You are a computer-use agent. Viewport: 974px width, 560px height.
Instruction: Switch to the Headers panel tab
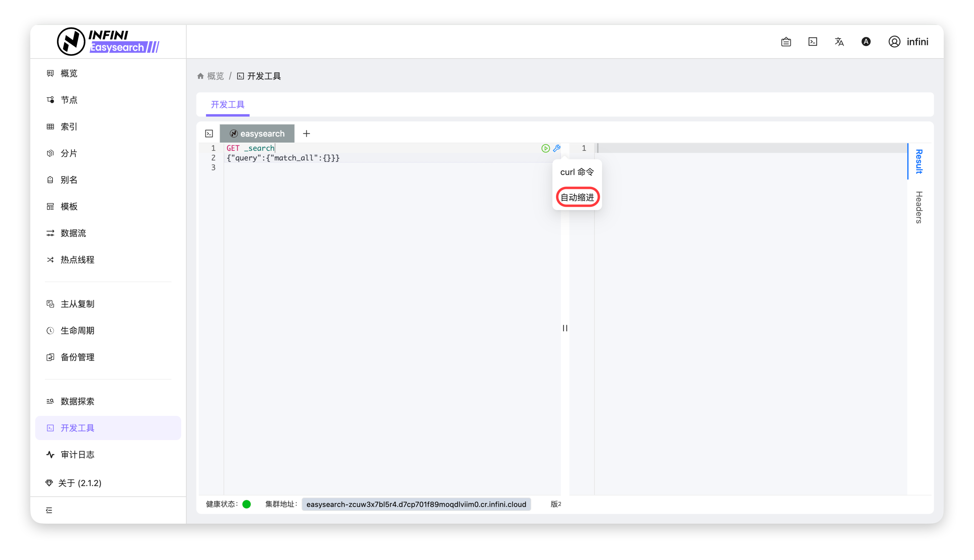click(919, 207)
